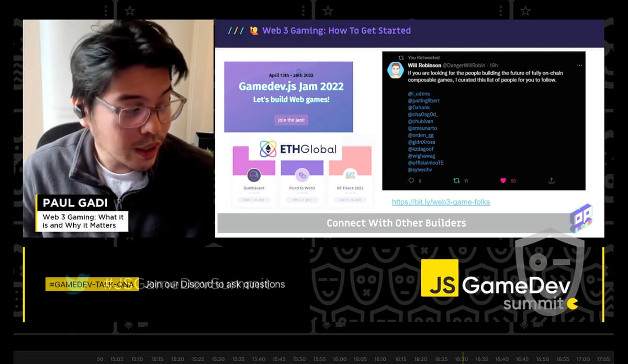Click the @officialnicoTE handle in the list
The image size is (628, 364).
click(425, 163)
